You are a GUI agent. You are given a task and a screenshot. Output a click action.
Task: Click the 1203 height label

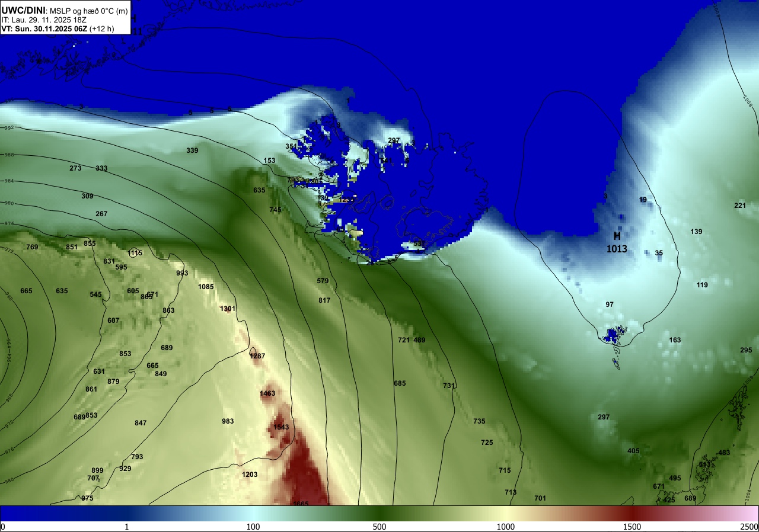tap(250, 475)
